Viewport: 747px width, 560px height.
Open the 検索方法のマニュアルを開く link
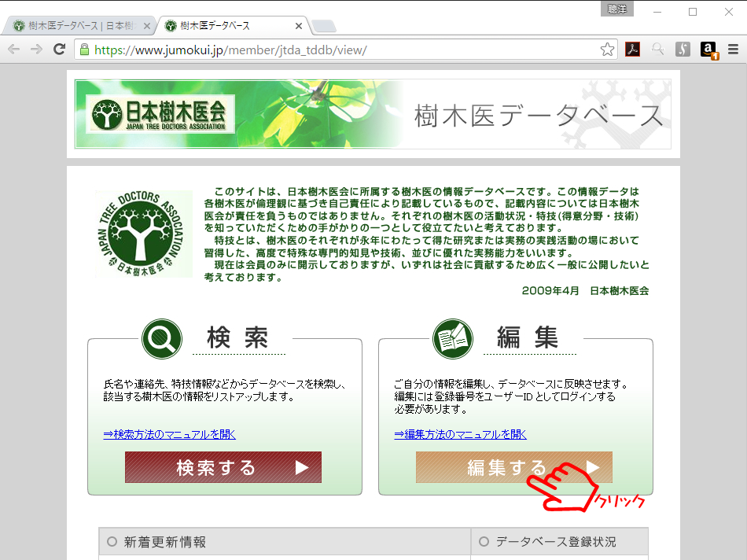pyautogui.click(x=170, y=435)
